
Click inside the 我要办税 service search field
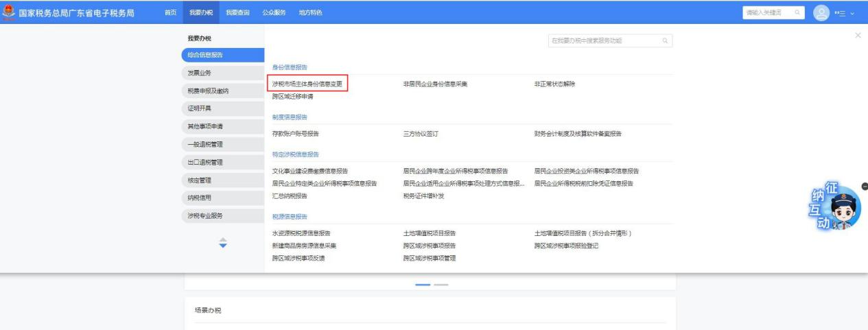pyautogui.click(x=602, y=41)
